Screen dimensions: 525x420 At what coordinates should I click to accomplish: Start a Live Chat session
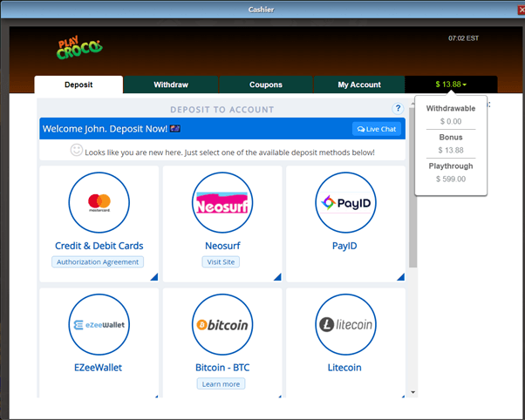(x=377, y=129)
